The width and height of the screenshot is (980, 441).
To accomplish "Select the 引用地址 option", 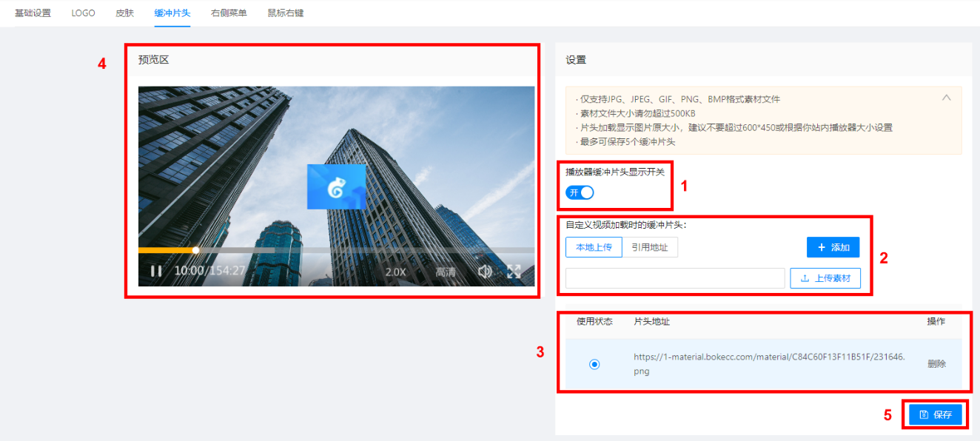I will [650, 247].
